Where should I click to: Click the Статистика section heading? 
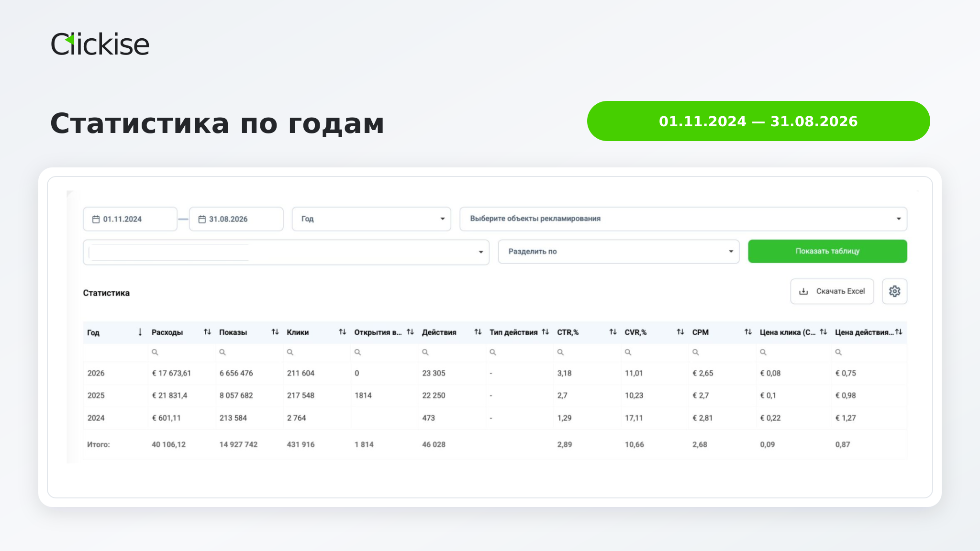(106, 293)
